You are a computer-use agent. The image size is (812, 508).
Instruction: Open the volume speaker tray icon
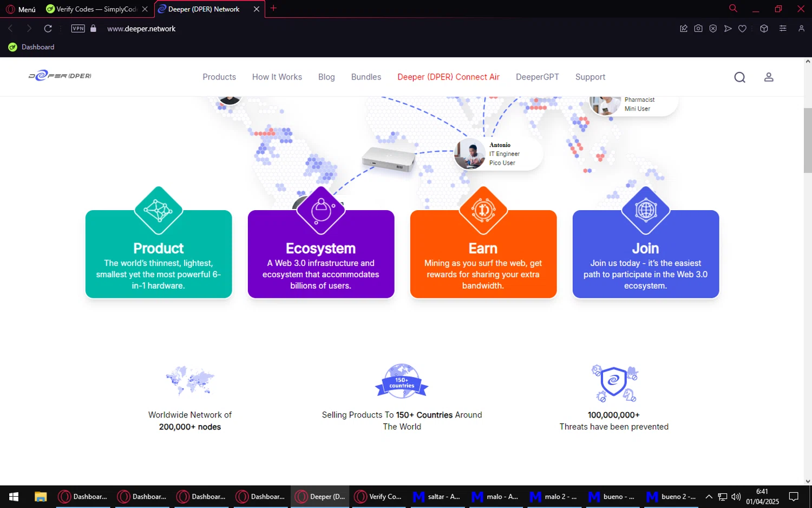click(x=736, y=497)
